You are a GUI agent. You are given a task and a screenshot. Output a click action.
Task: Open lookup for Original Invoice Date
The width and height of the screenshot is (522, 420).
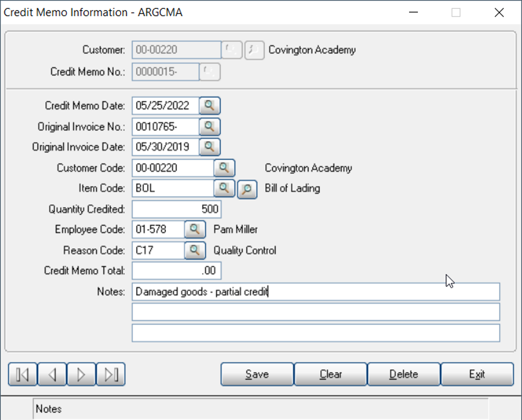(209, 147)
